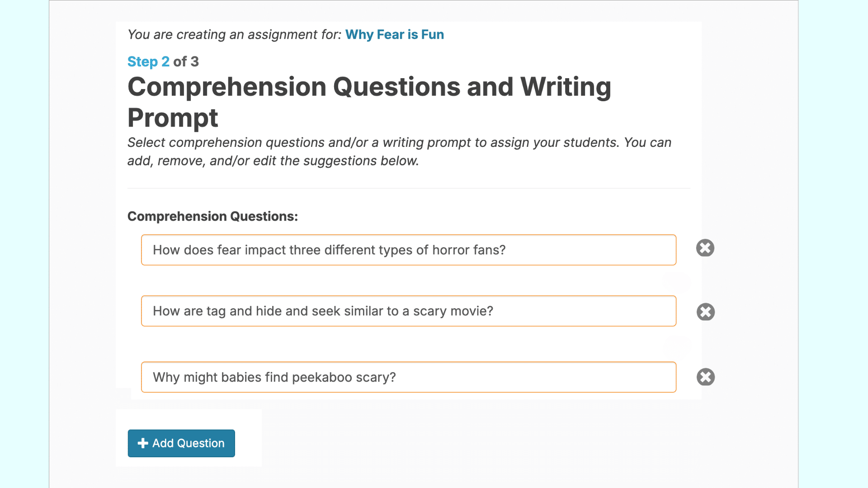The height and width of the screenshot is (488, 868).
Task: Delete the tag and hide and seek question
Action: pos(705,312)
